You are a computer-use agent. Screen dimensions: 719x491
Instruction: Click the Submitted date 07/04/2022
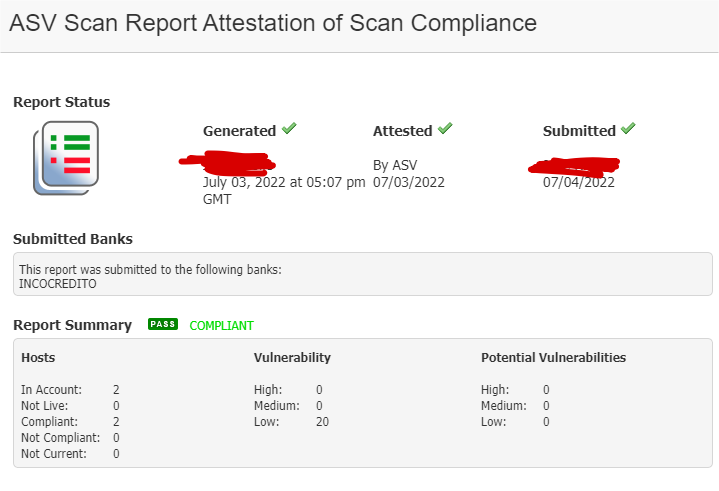tap(578, 183)
